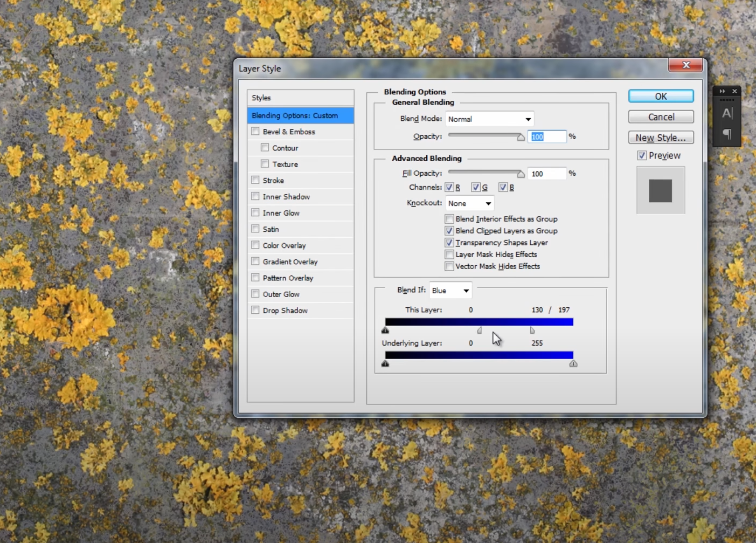This screenshot has width=756, height=543.
Task: Close the panel dock group
Action: coord(734,91)
